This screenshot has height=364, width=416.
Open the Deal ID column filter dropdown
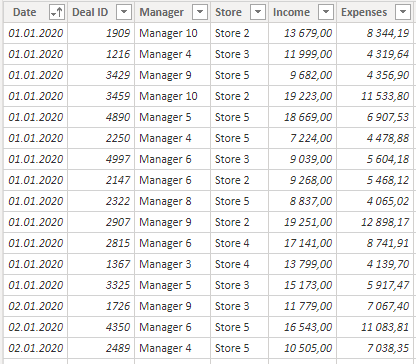(124, 12)
